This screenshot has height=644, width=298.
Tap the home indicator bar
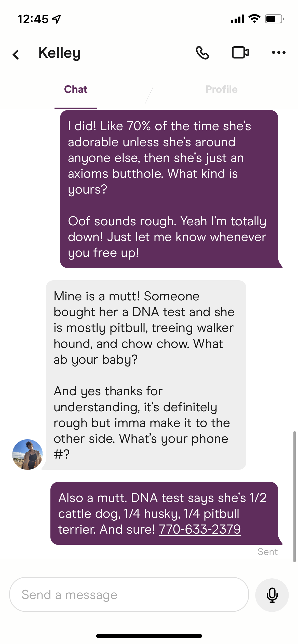[149, 636]
